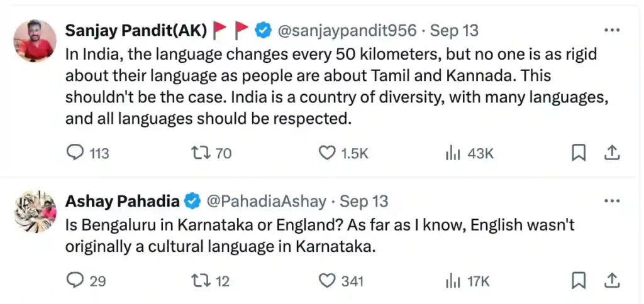Like the tweet with 1.5K likes
644x304 pixels.
coord(327,153)
